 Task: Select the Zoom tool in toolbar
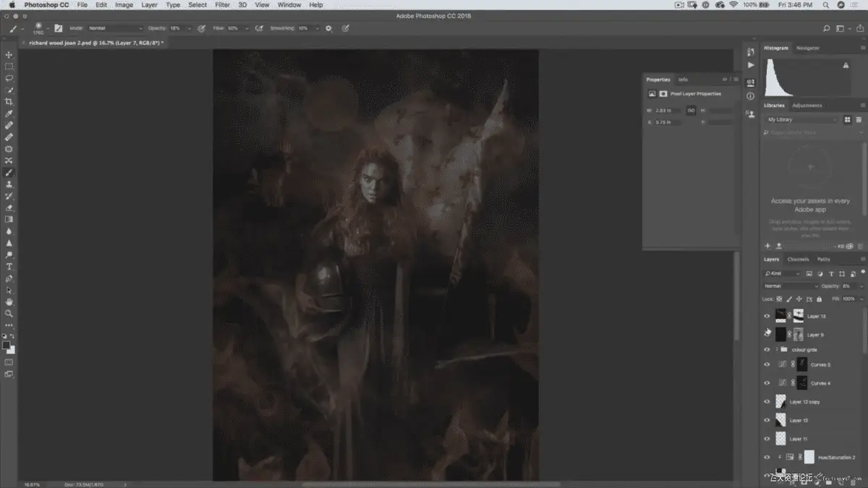[x=9, y=314]
